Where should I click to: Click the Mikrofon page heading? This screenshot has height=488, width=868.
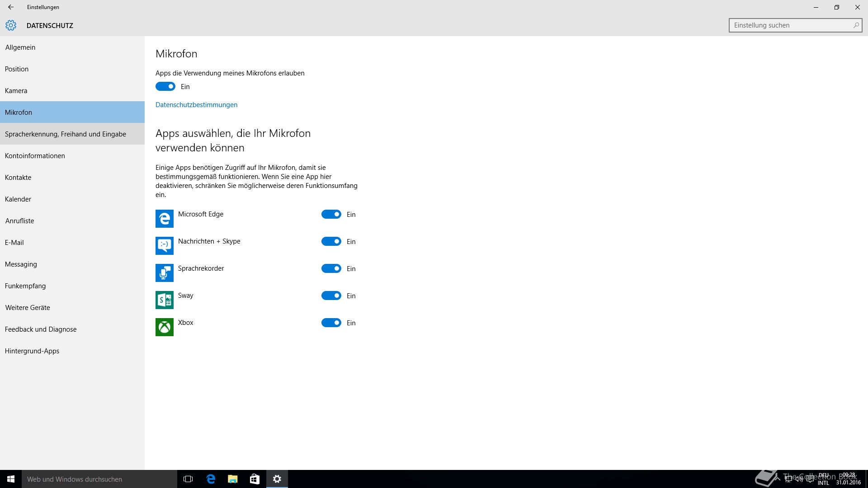(x=176, y=53)
